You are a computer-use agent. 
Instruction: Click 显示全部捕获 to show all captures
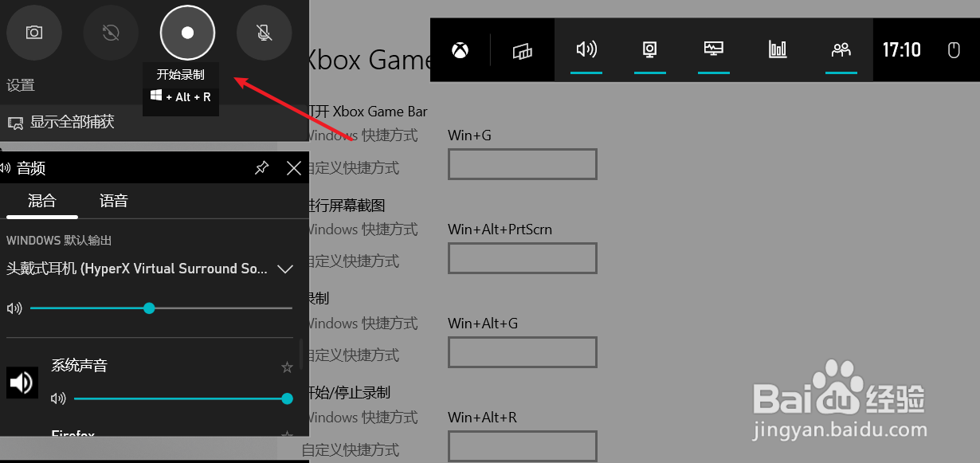point(70,122)
